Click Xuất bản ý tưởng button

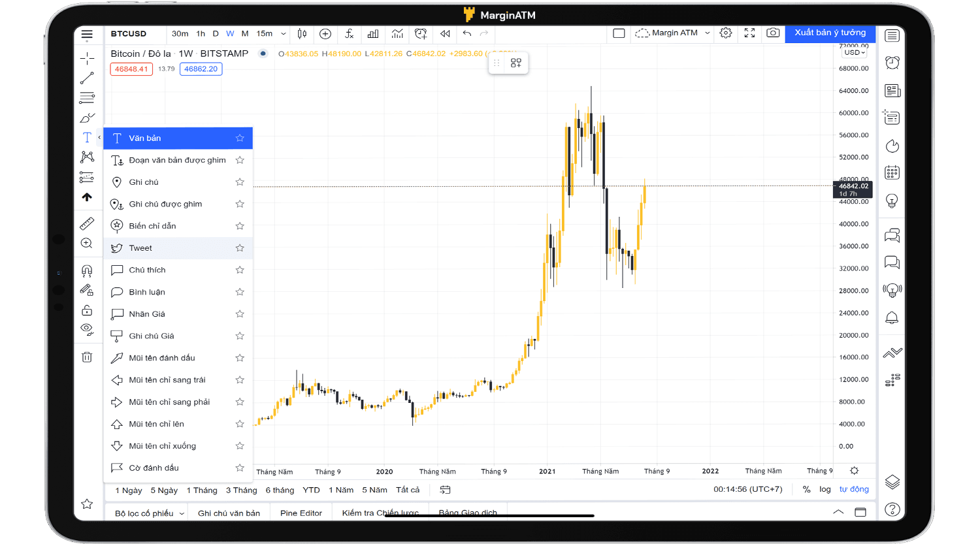(x=830, y=33)
